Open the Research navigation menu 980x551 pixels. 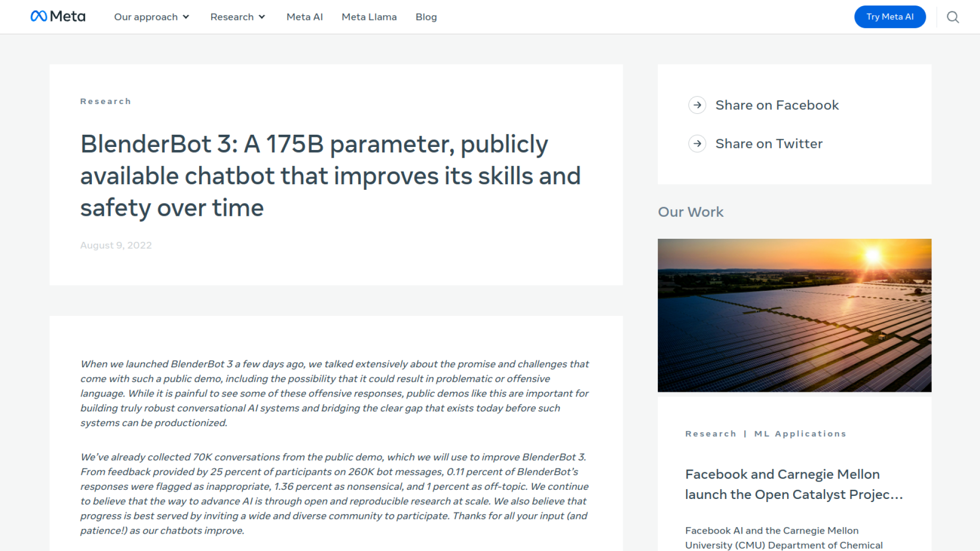coord(232,17)
